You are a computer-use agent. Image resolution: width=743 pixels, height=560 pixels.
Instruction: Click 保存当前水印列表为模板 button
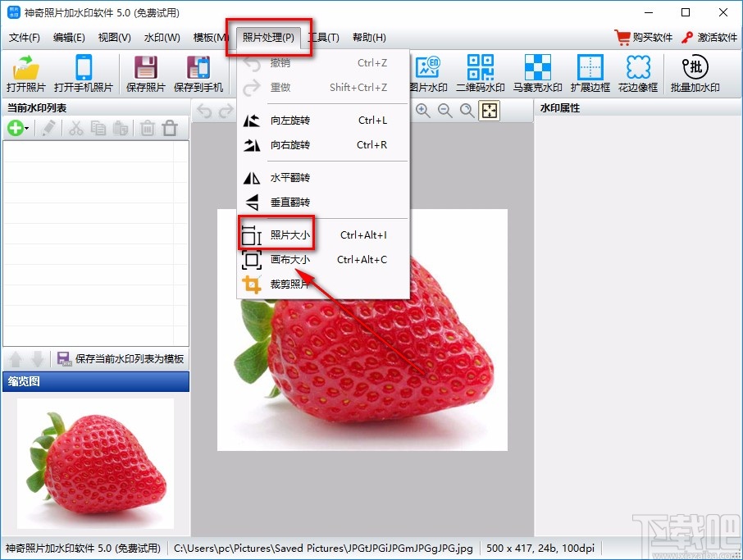pos(121,358)
